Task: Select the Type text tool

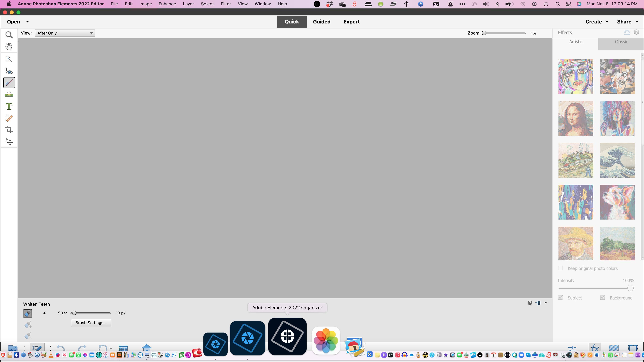Action: point(9,106)
